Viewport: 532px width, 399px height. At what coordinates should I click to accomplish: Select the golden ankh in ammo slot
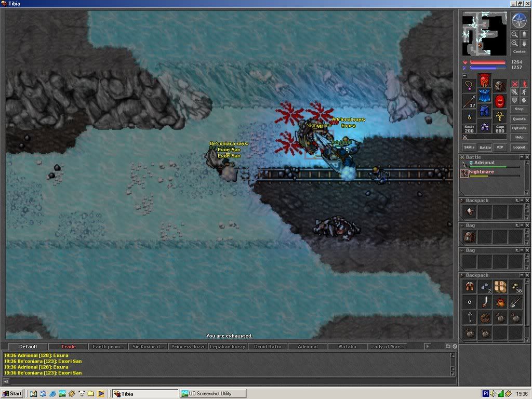point(500,117)
